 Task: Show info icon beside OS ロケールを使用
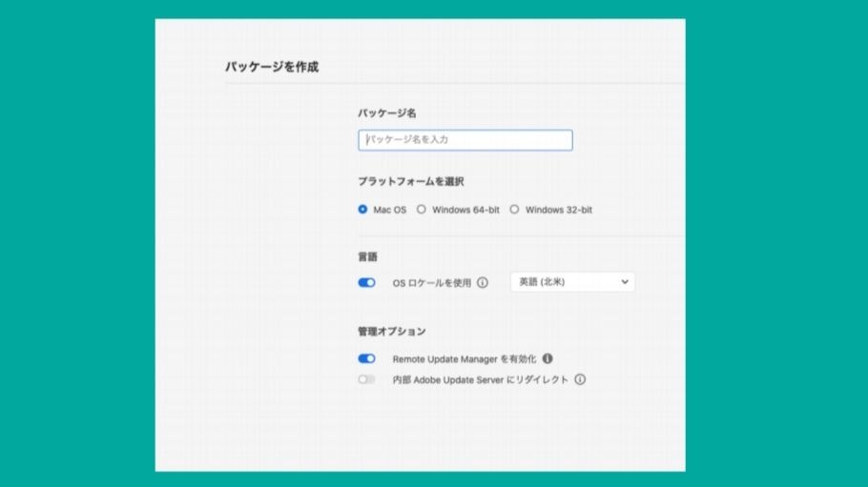[483, 283]
